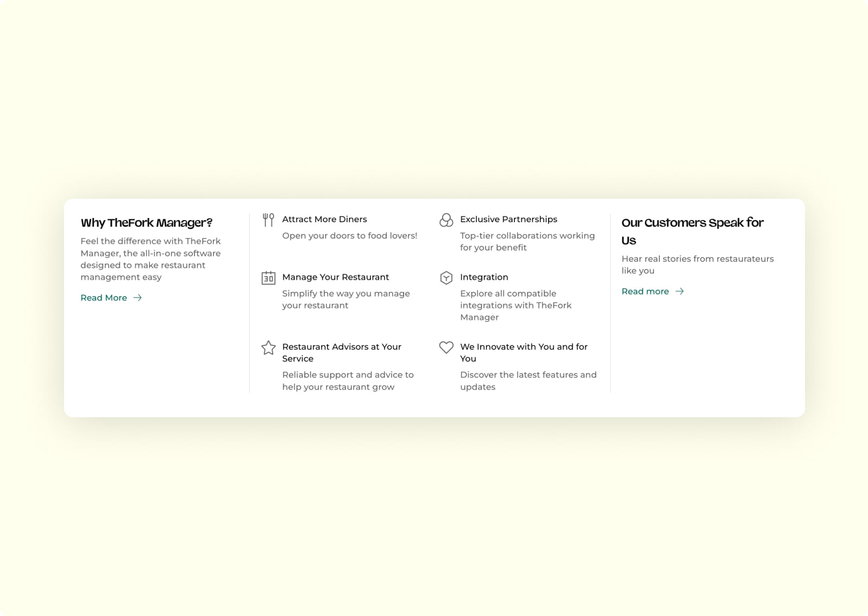The width and height of the screenshot is (868, 616).
Task: Open the Read More link under Why TheFork Manager
Action: (111, 298)
